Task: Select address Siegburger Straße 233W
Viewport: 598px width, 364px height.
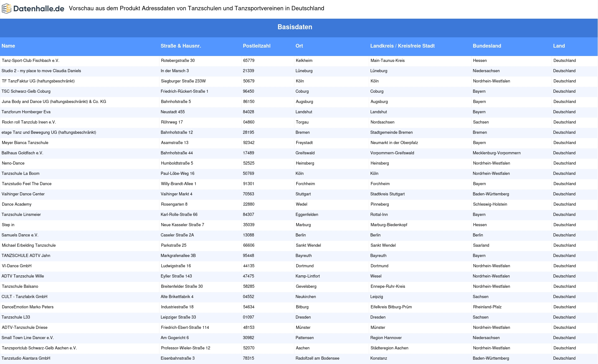Action: tap(183, 81)
